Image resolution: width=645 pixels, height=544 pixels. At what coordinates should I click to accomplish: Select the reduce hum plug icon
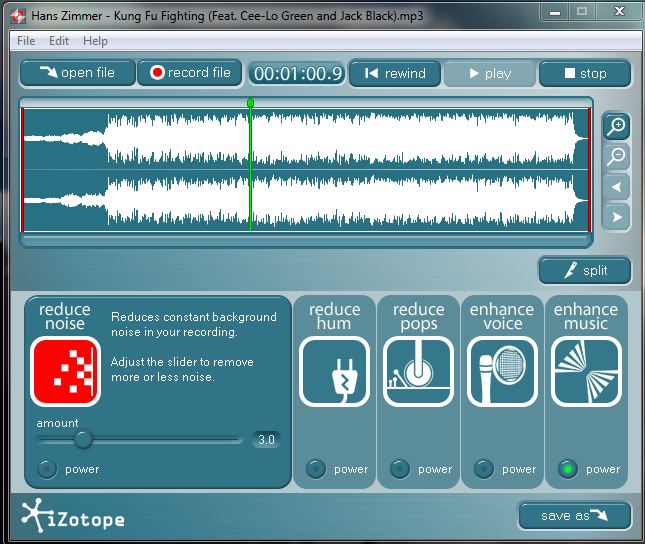point(334,371)
